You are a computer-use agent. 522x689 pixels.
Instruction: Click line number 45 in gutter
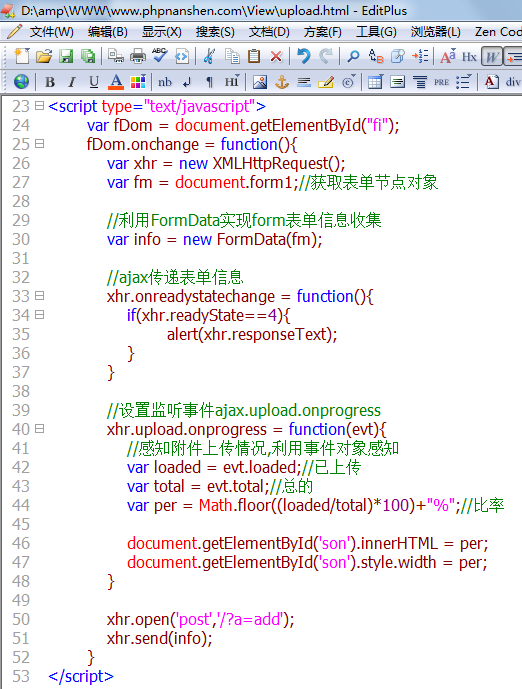pos(21,524)
